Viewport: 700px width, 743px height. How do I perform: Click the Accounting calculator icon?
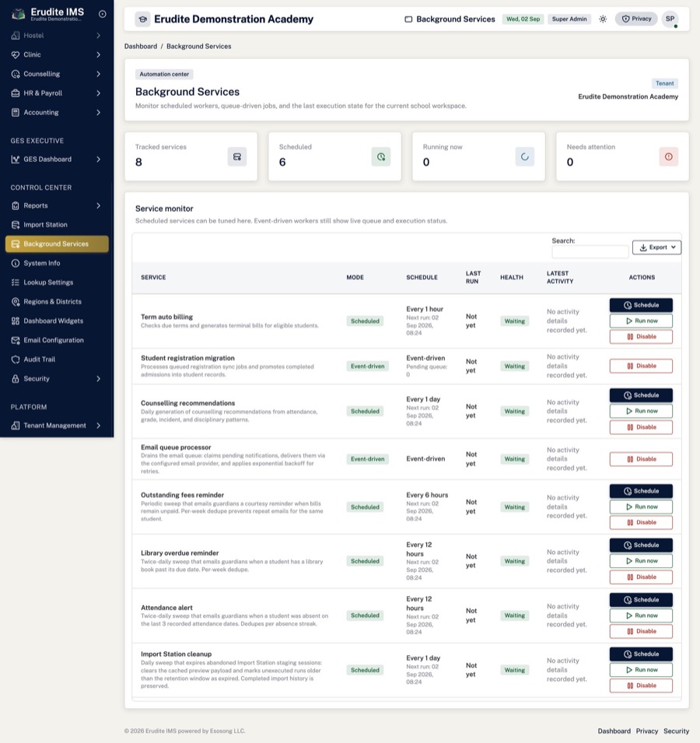click(x=15, y=112)
